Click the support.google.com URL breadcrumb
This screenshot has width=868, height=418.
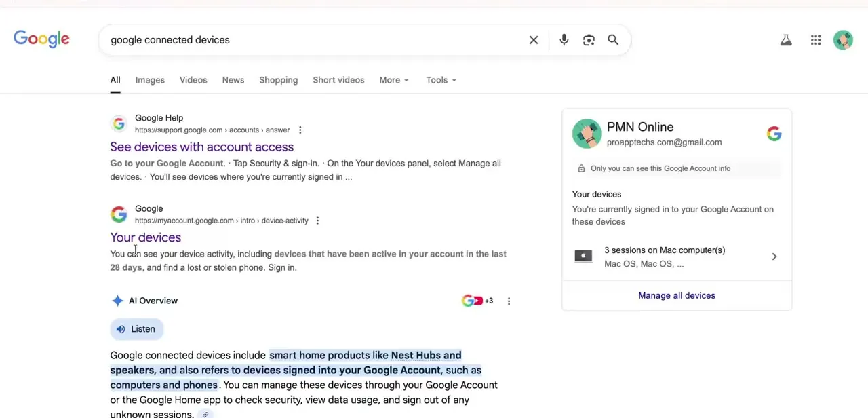tap(212, 130)
